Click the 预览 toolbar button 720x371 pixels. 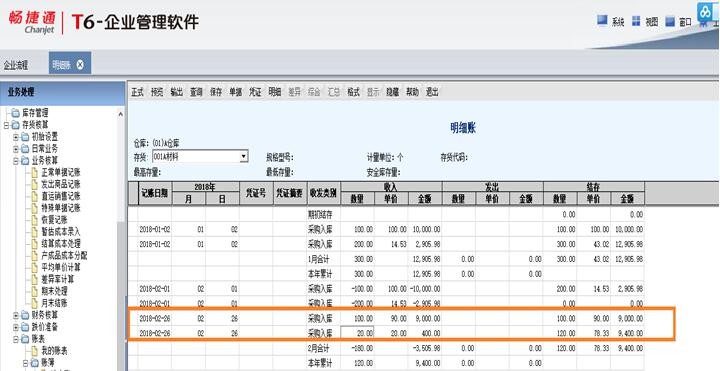[x=157, y=92]
